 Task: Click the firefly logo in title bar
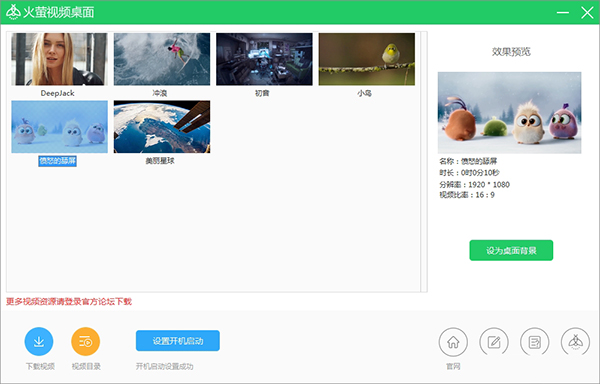(x=13, y=12)
